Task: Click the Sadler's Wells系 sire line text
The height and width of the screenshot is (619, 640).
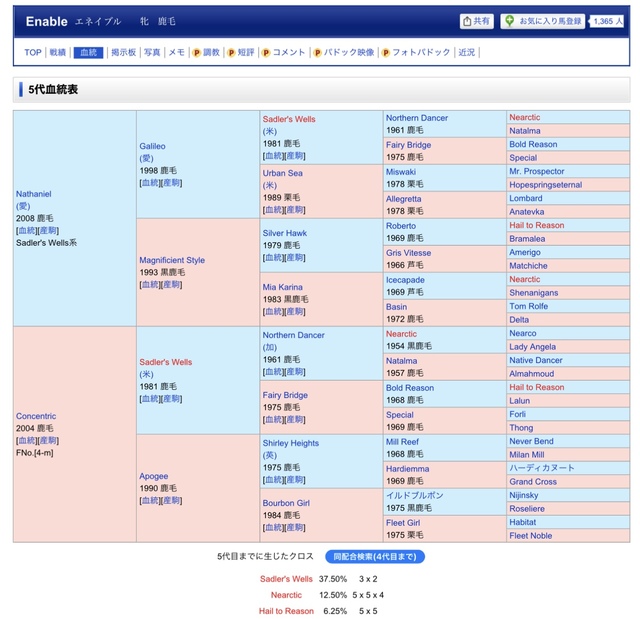Action: tap(46, 243)
